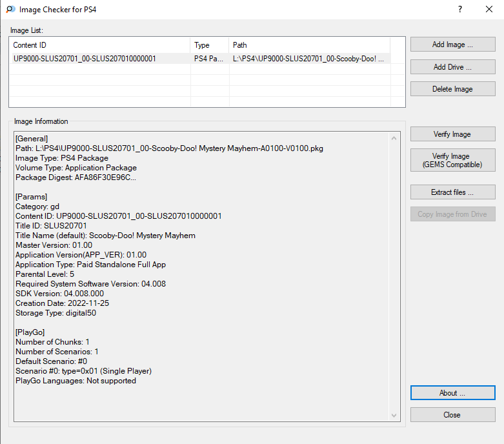
Task: Click the Image Checker app icon in title bar
Action: click(x=10, y=9)
